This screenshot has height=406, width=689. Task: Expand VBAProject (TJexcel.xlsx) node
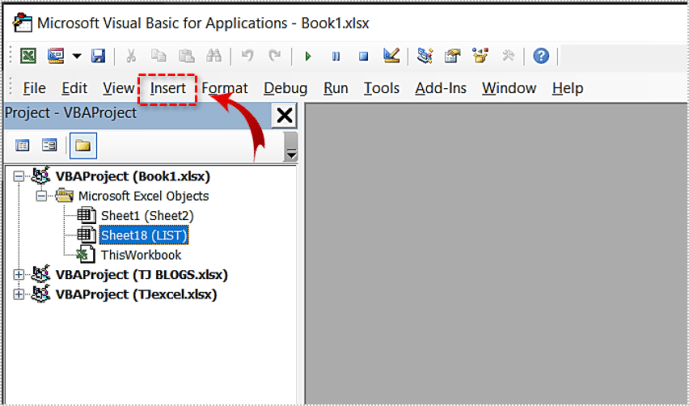[18, 294]
